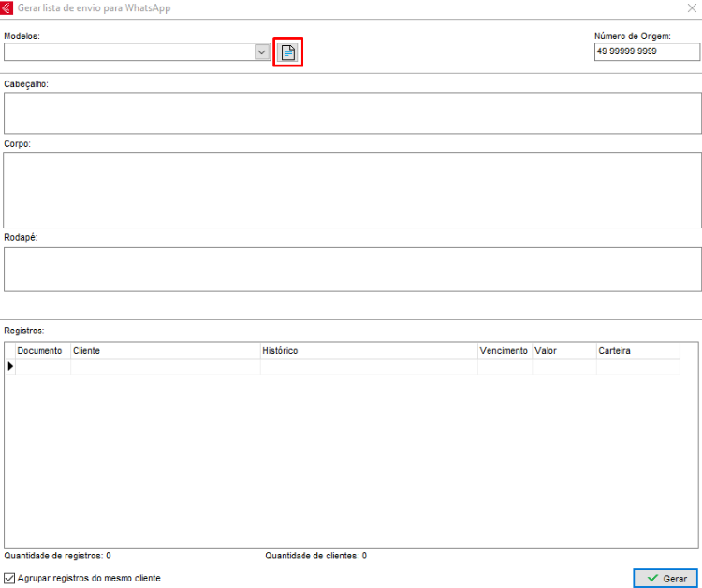Click inside the Rodapé text area

(x=352, y=270)
